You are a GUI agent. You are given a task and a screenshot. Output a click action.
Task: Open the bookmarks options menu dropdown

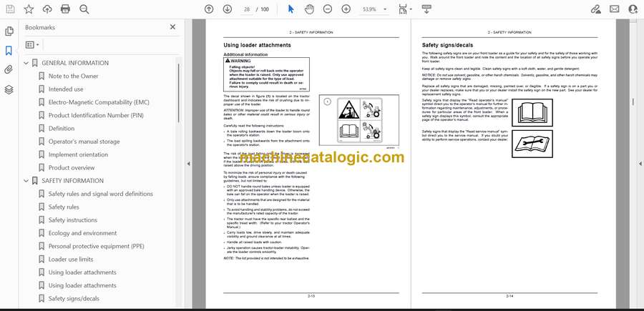click(x=32, y=45)
